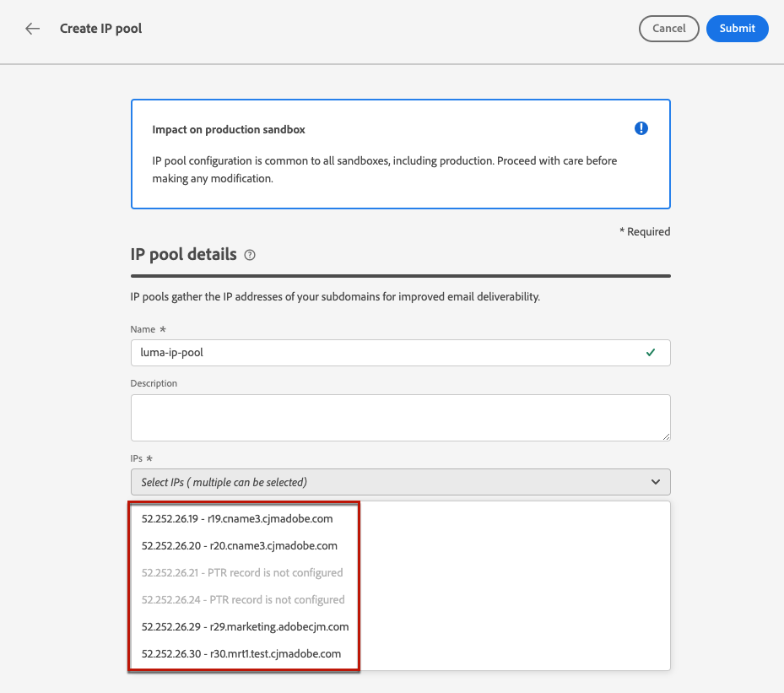Viewport: 784px width, 693px height.
Task: Click the green checkmark in the Name field
Action: (651, 353)
